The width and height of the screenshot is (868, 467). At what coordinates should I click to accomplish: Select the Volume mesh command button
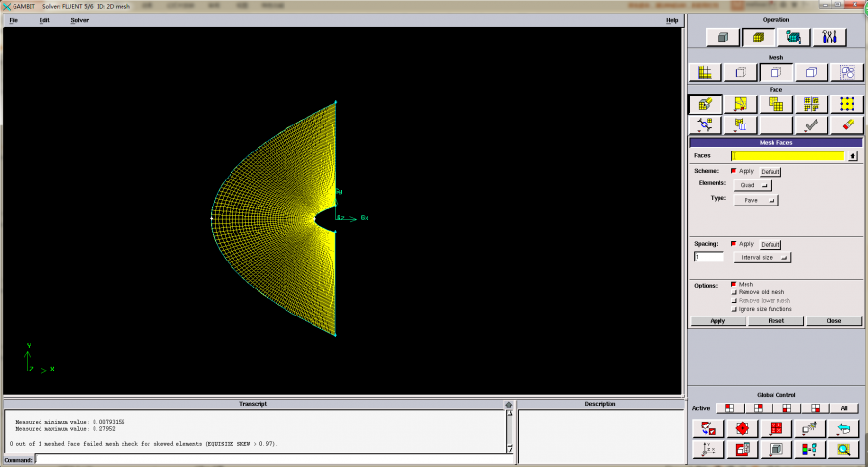pyautogui.click(x=811, y=72)
